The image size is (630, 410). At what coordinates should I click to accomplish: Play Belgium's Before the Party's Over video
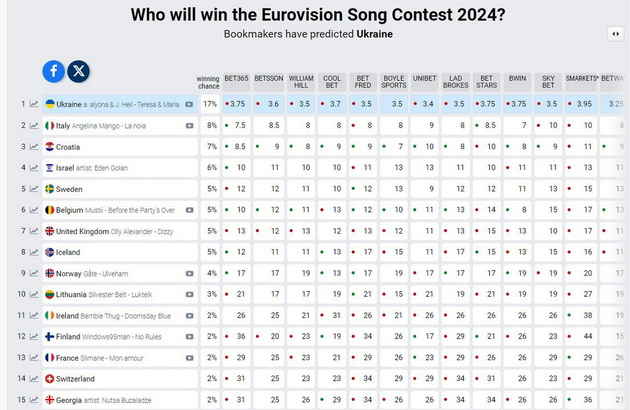tap(189, 210)
